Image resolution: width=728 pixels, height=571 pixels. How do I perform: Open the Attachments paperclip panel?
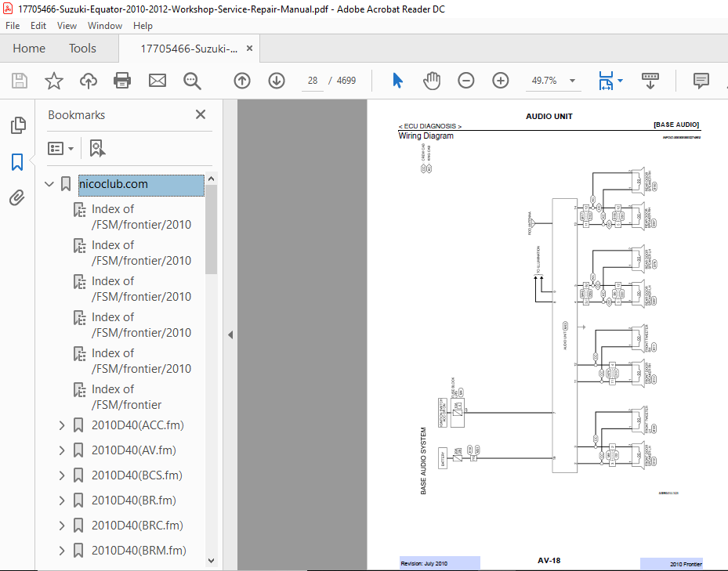point(17,197)
